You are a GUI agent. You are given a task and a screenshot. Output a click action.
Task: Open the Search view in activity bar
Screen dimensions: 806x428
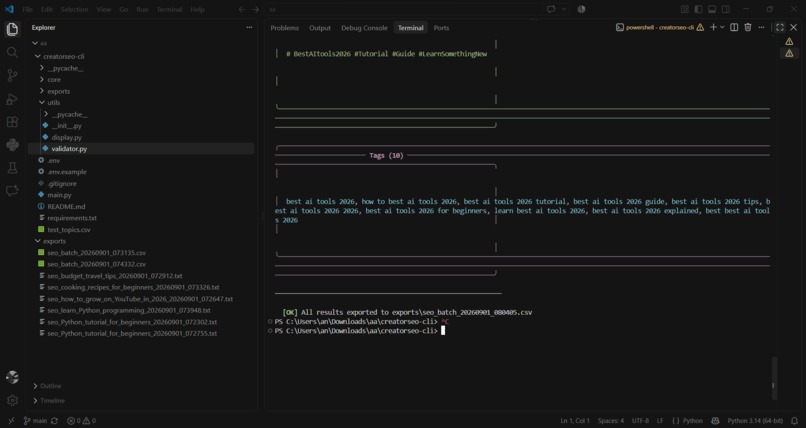(x=12, y=52)
